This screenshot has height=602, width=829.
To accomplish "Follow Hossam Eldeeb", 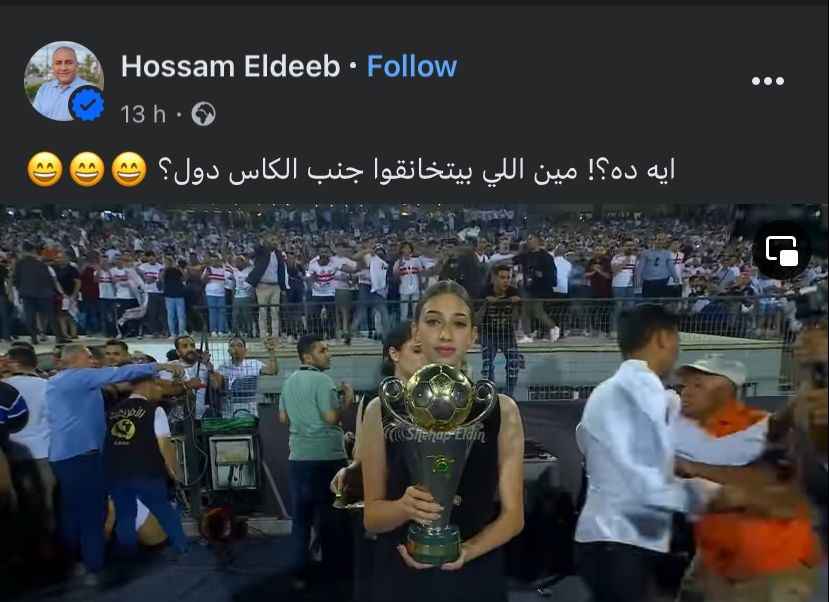I will (412, 67).
